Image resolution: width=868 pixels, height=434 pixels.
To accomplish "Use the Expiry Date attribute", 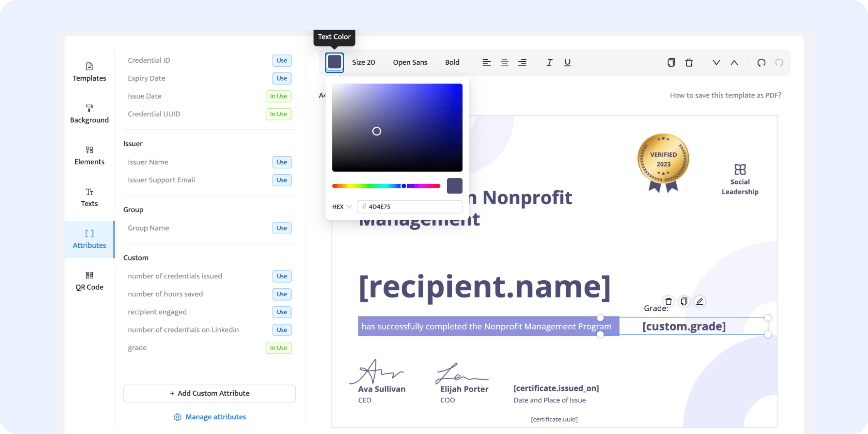I will tap(282, 78).
